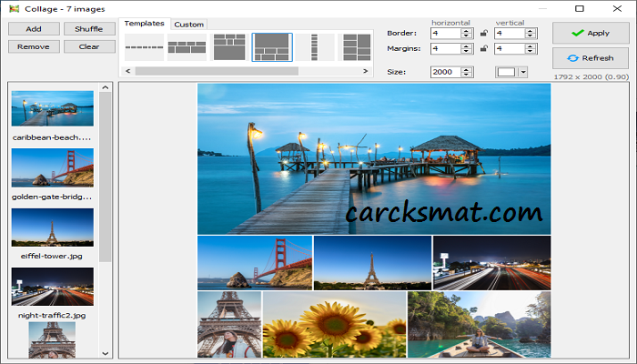Switch to the Templates tab

click(x=144, y=24)
